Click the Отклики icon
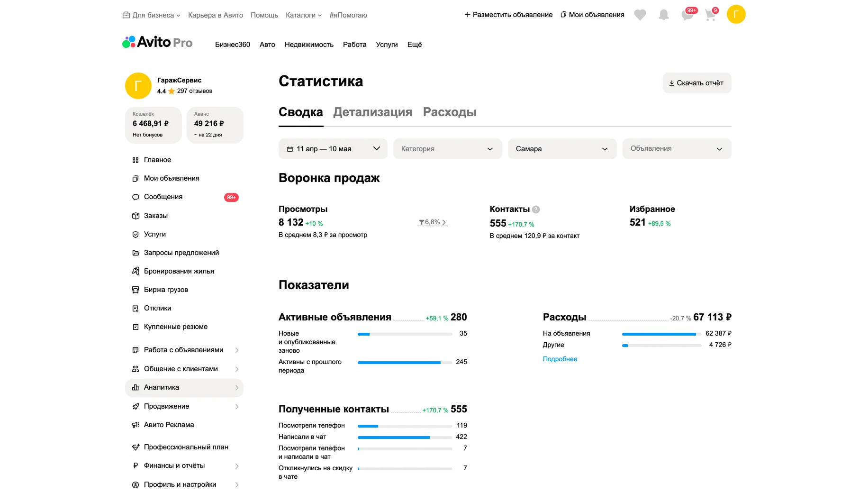The height and width of the screenshot is (493, 868). 136,308
